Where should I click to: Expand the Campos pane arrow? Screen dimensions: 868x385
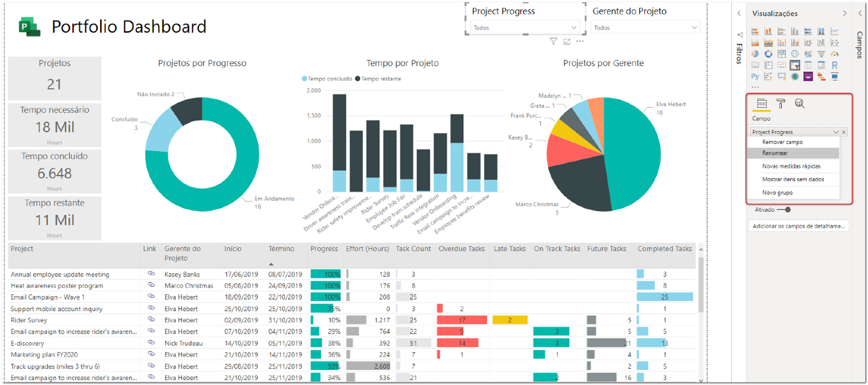click(x=860, y=13)
